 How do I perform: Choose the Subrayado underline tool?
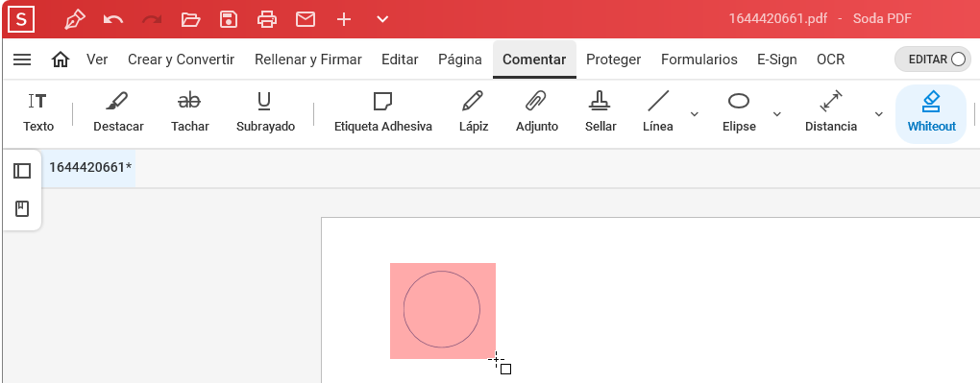click(265, 112)
